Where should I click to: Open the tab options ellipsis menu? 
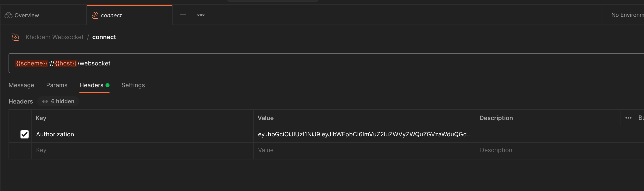tap(201, 15)
